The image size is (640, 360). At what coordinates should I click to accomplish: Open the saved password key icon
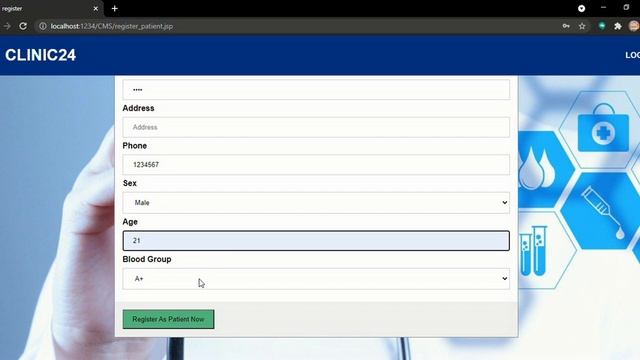click(x=566, y=26)
